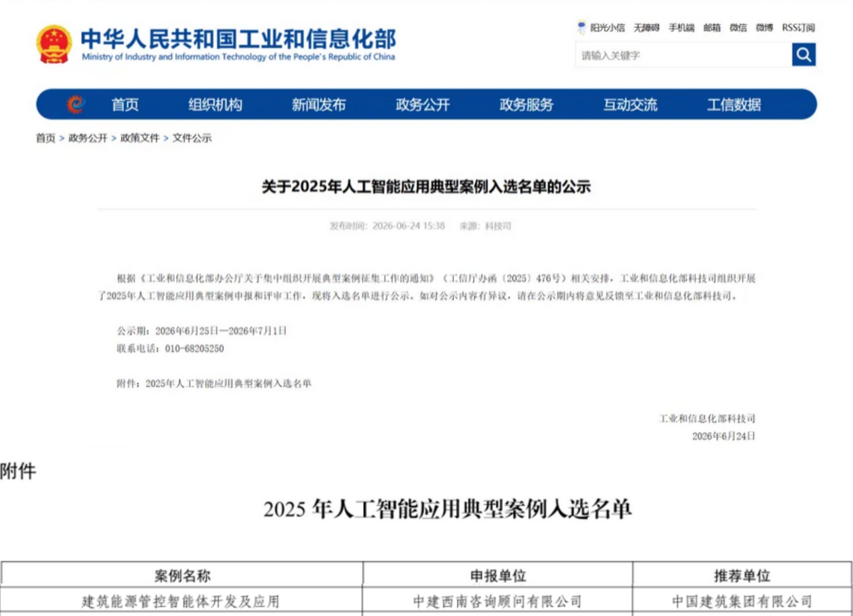This screenshot has height=616, width=853.
Task: Click the 无障碍 accessibility link
Action: [647, 28]
